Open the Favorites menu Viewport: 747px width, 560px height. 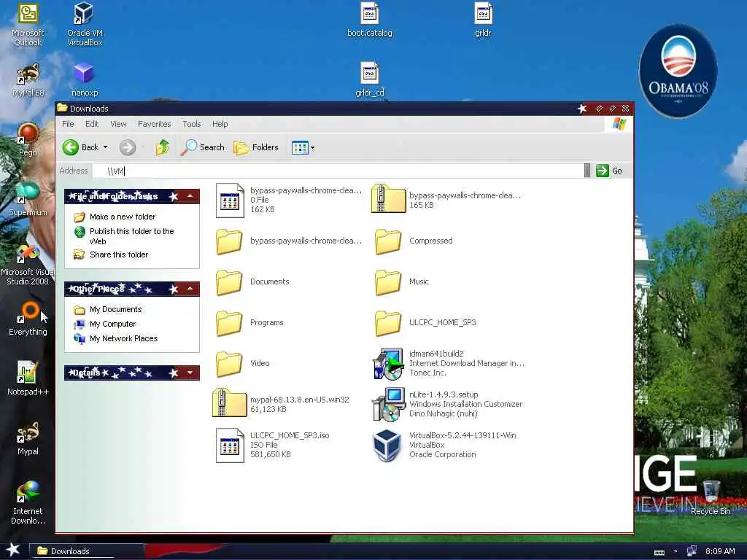[x=155, y=124]
